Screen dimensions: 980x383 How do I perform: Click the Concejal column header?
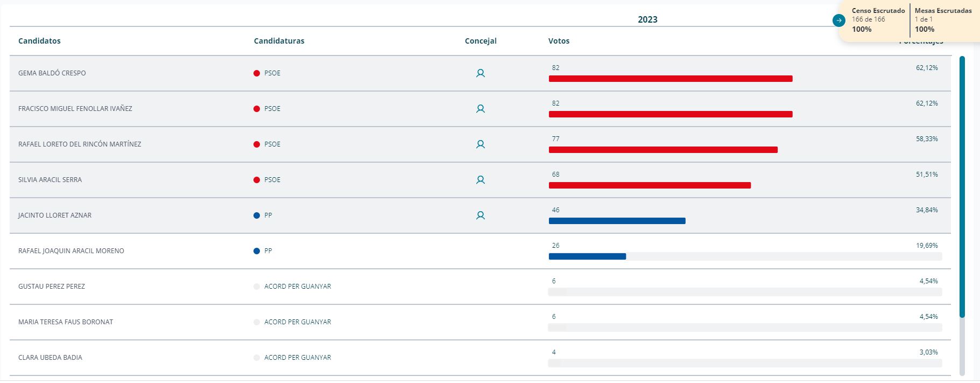pyautogui.click(x=481, y=41)
